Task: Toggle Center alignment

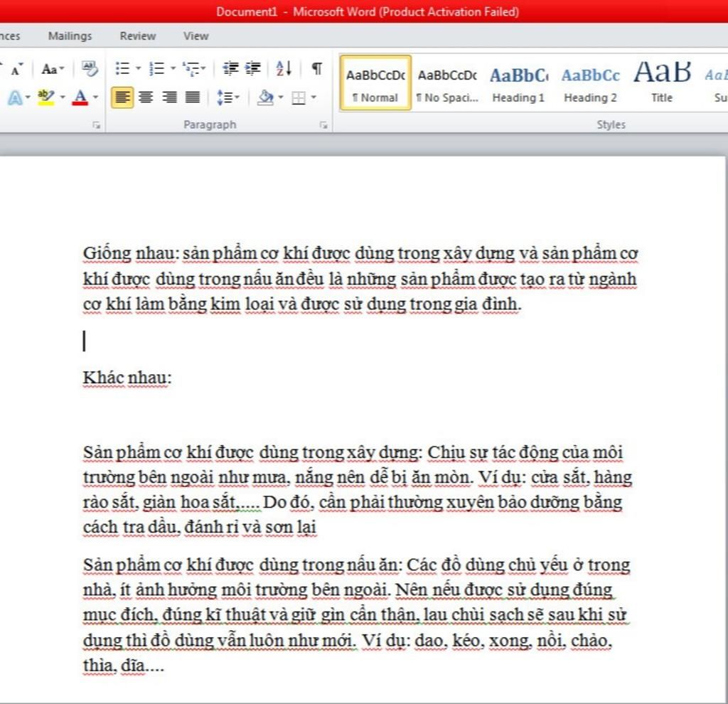Action: [x=146, y=97]
